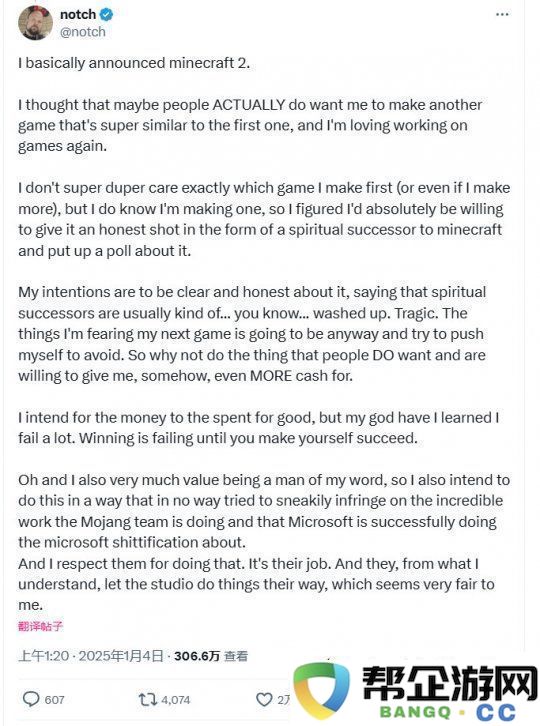
Task: Open the three-dot more options menu
Action: (x=502, y=15)
